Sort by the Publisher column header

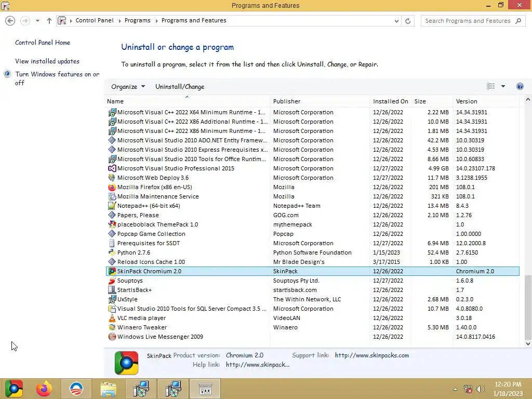pos(320,101)
